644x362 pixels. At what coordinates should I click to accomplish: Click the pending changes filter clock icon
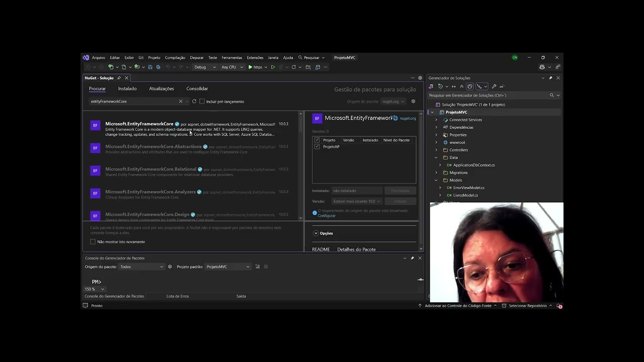440,86
